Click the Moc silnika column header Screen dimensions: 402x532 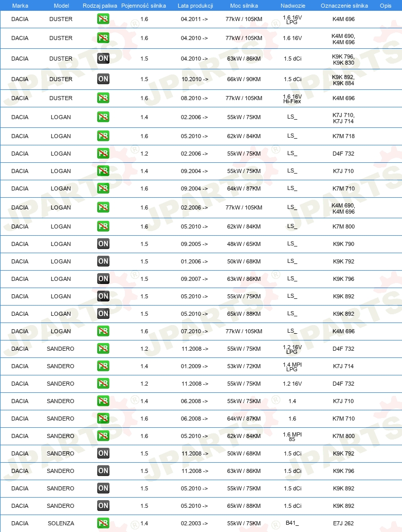[x=244, y=6]
